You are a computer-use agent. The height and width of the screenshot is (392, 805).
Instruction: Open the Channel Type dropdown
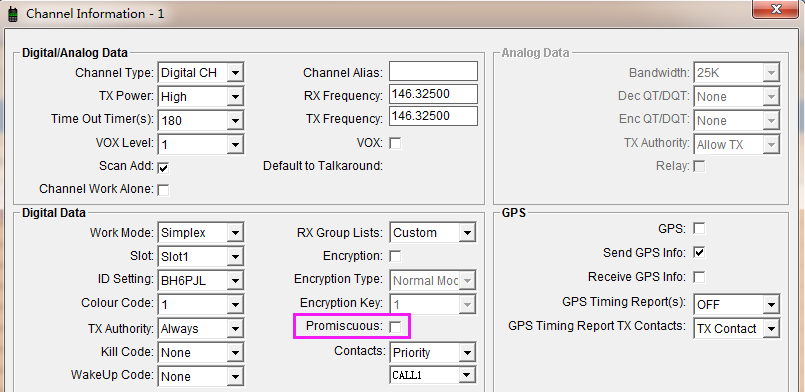(201, 73)
